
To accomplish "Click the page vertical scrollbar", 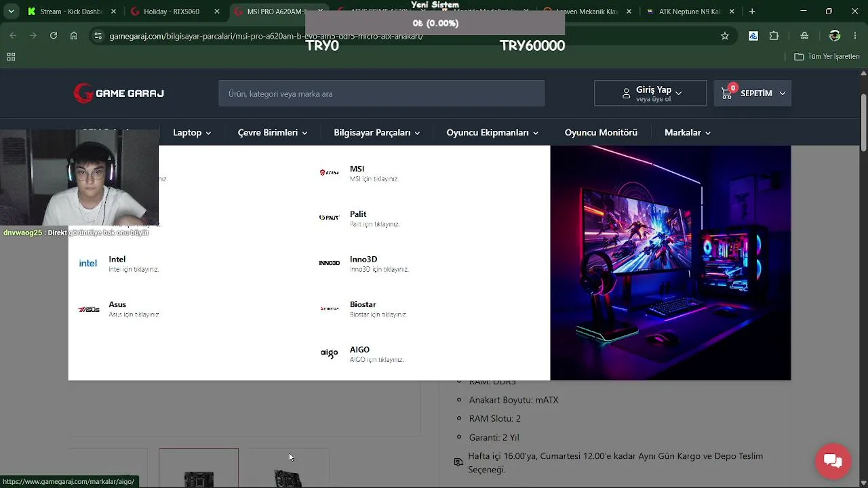I will [x=863, y=122].
